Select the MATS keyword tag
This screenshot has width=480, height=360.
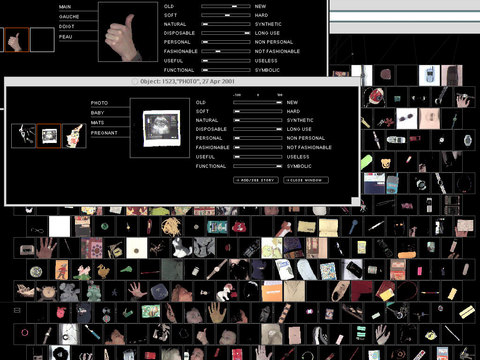coord(97,123)
